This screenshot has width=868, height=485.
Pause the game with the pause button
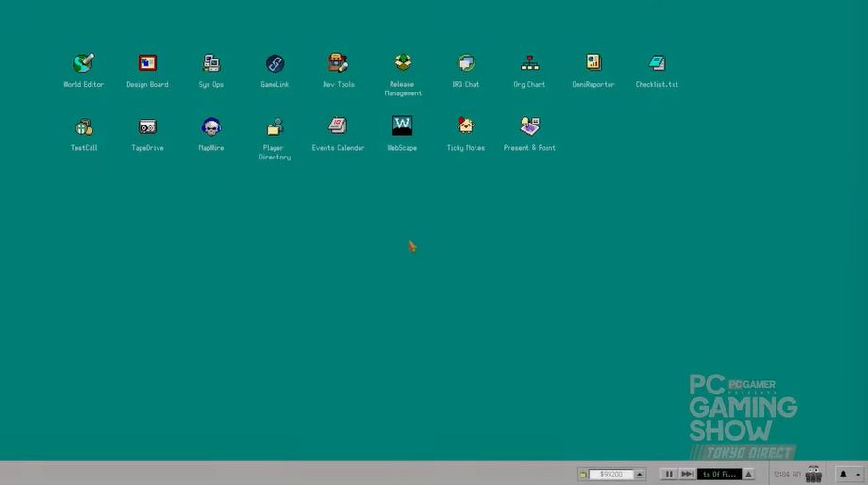tap(669, 474)
